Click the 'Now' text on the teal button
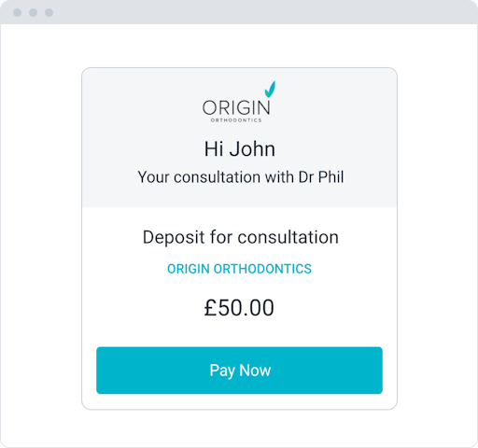 point(255,371)
